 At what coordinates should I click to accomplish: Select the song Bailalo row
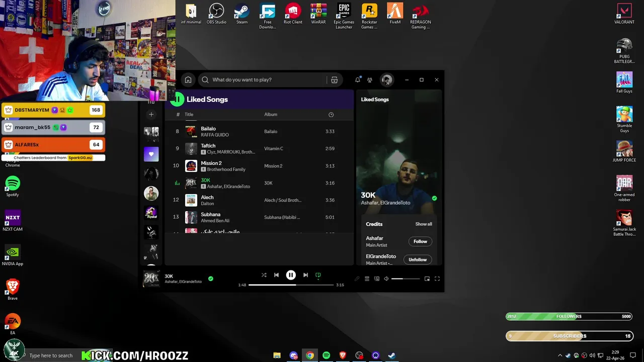[259, 131]
